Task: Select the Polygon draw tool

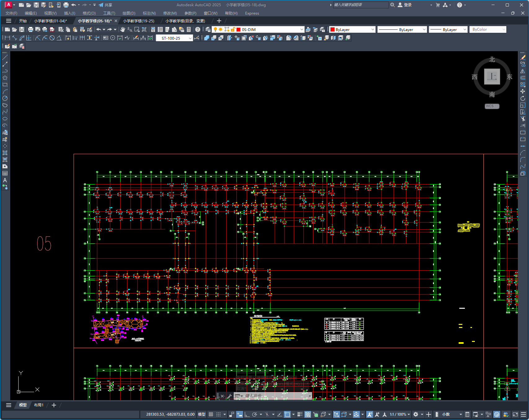Action: click(5, 78)
